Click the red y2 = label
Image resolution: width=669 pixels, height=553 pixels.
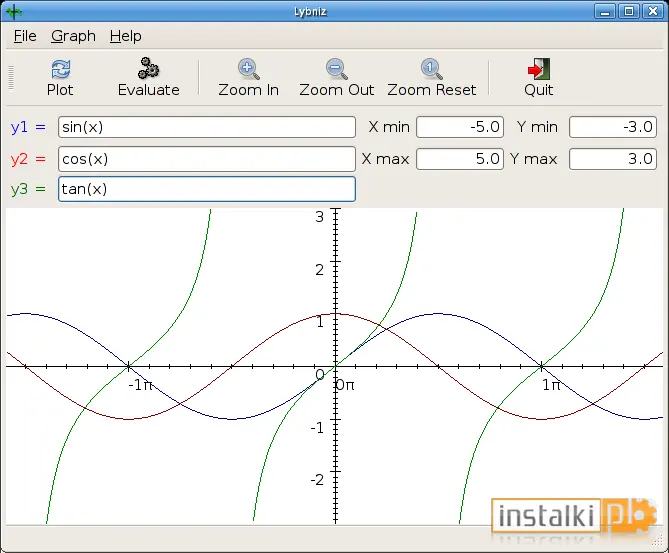pyautogui.click(x=28, y=159)
